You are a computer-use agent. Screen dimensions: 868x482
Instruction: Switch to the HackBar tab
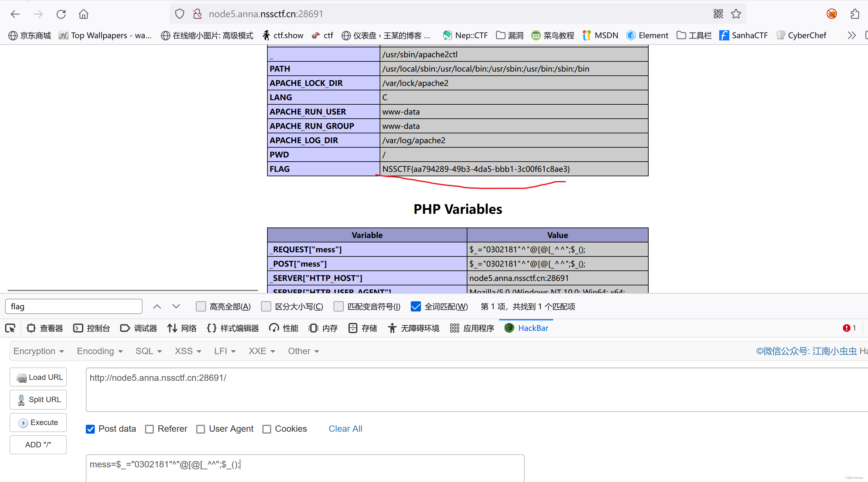[x=533, y=328]
